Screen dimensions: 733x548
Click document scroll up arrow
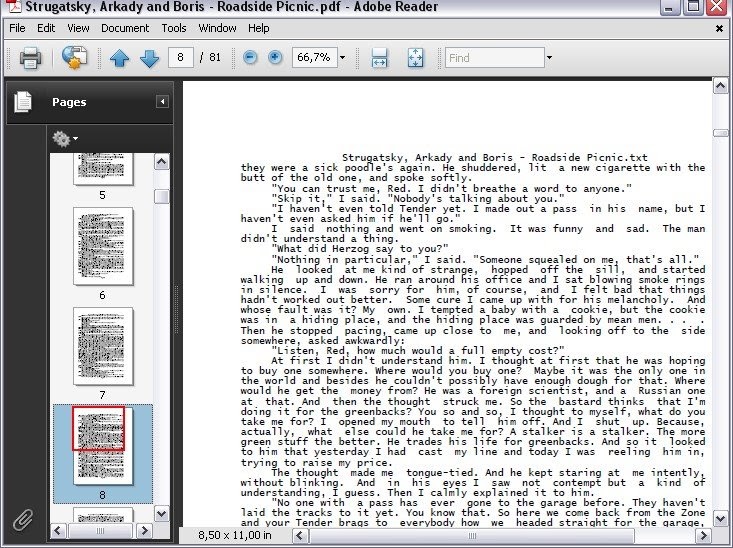720,86
